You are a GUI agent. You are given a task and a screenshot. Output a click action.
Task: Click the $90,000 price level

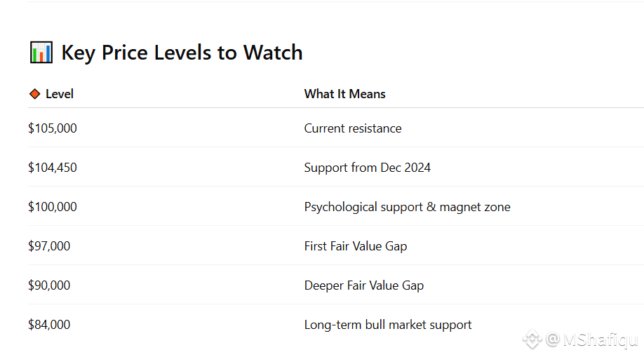tap(49, 285)
